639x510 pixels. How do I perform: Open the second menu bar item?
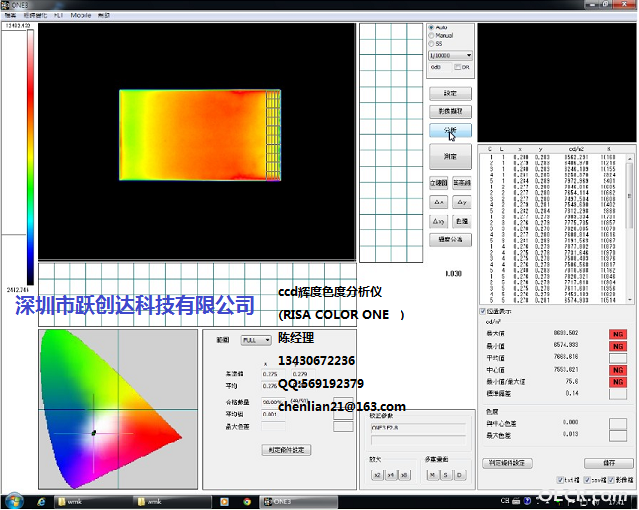[35, 15]
